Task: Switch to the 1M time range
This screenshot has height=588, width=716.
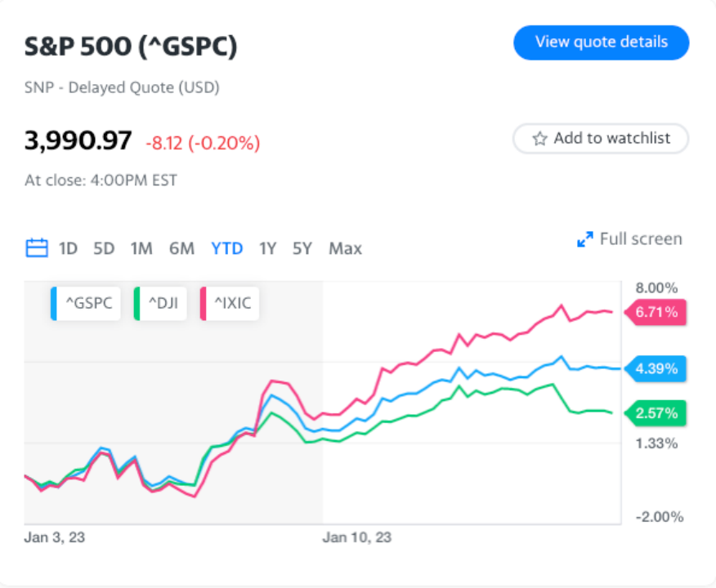Action: 141,248
